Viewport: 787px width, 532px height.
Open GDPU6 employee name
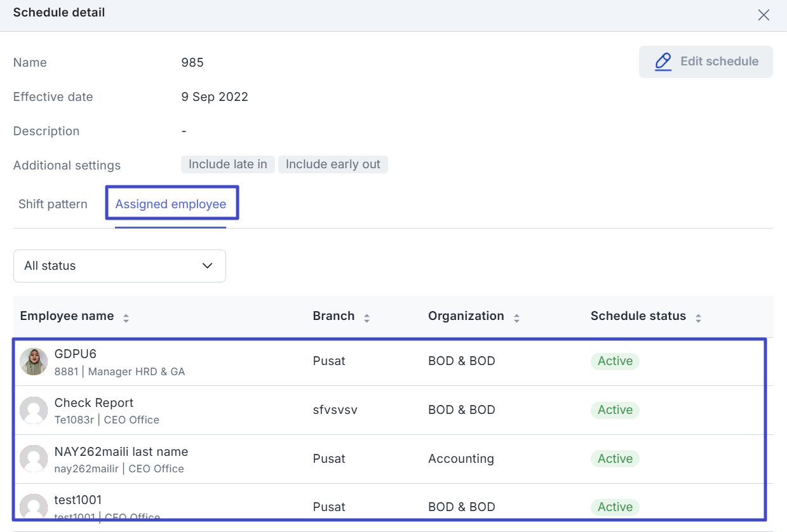(x=76, y=354)
